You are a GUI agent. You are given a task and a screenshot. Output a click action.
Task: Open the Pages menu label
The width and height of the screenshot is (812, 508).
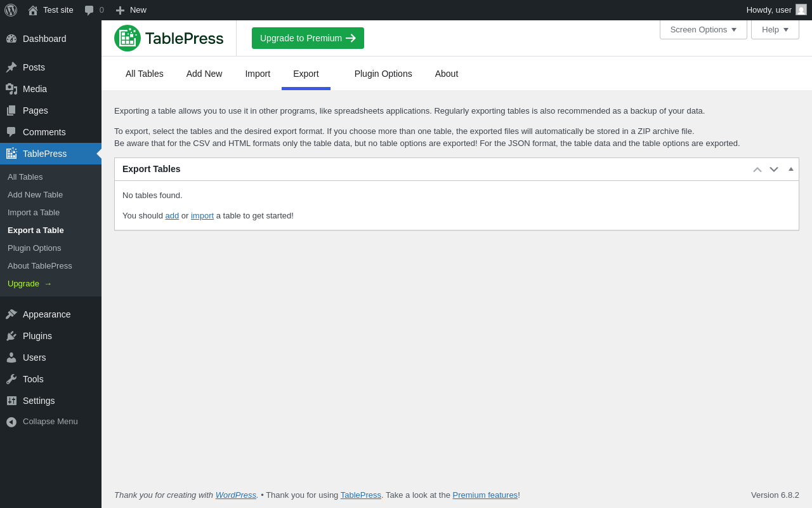coord(36,110)
